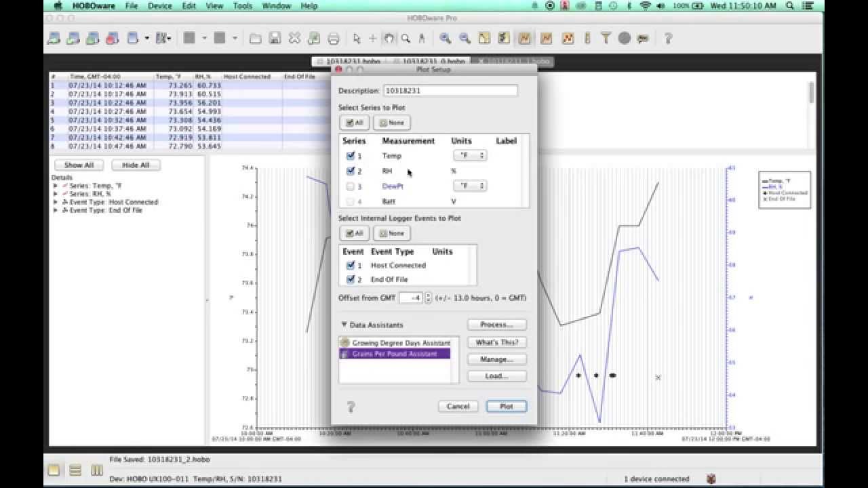This screenshot has width=868, height=488.
Task: Click the Plot button
Action: 507,406
